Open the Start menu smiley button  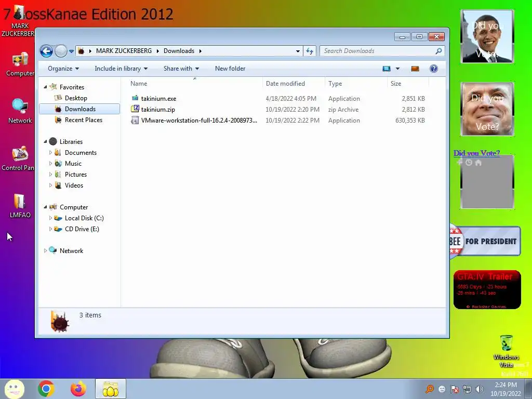click(x=14, y=389)
